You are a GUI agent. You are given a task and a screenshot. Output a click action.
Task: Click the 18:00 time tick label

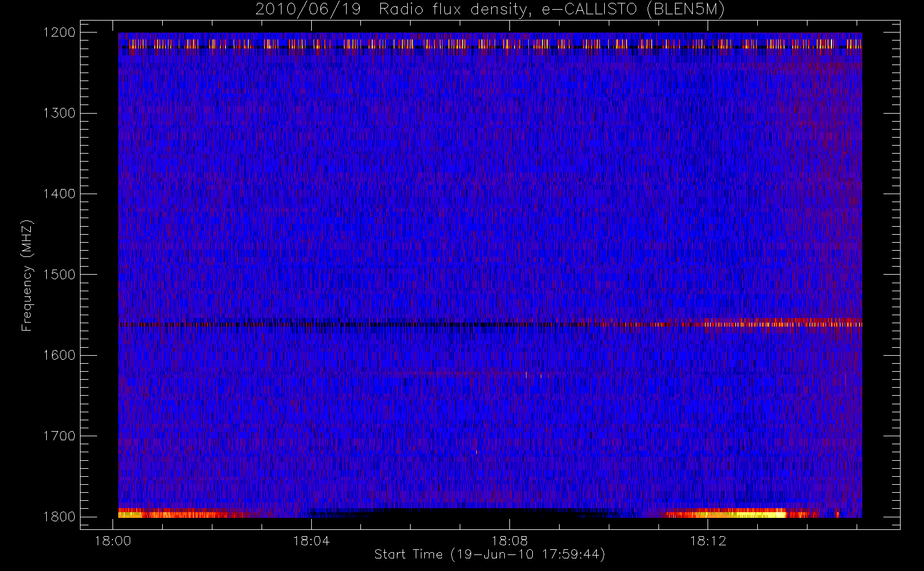tap(113, 541)
